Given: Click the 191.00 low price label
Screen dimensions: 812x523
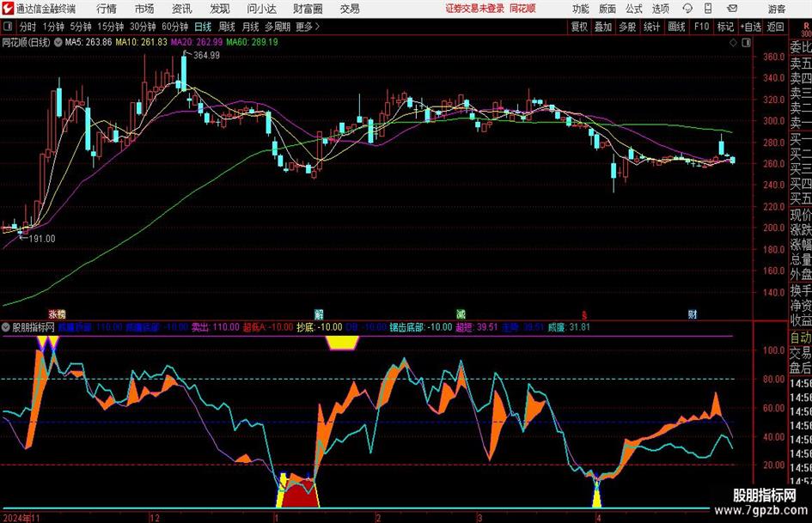Looking at the screenshot, I should click(42, 239).
